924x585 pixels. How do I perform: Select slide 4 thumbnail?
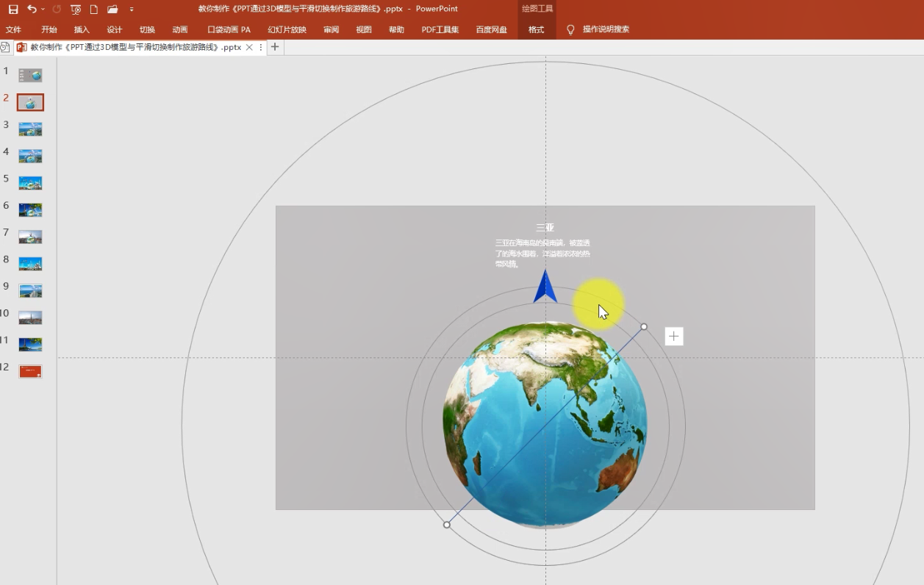tap(30, 156)
